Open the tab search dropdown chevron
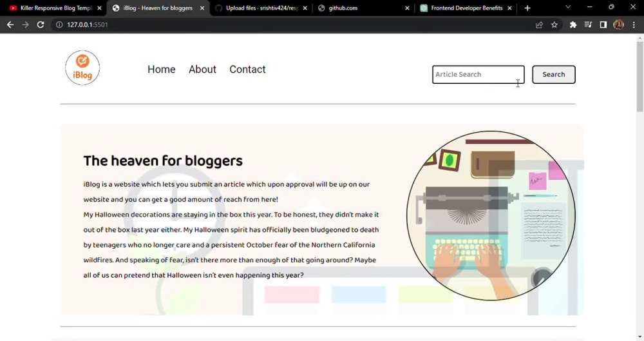This screenshot has height=341, width=644. 568,7
